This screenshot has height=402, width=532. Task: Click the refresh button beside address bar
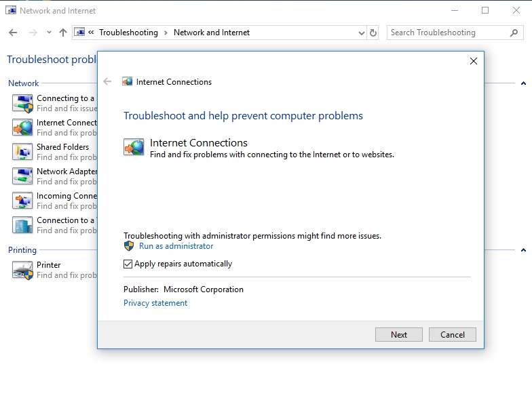click(x=373, y=33)
